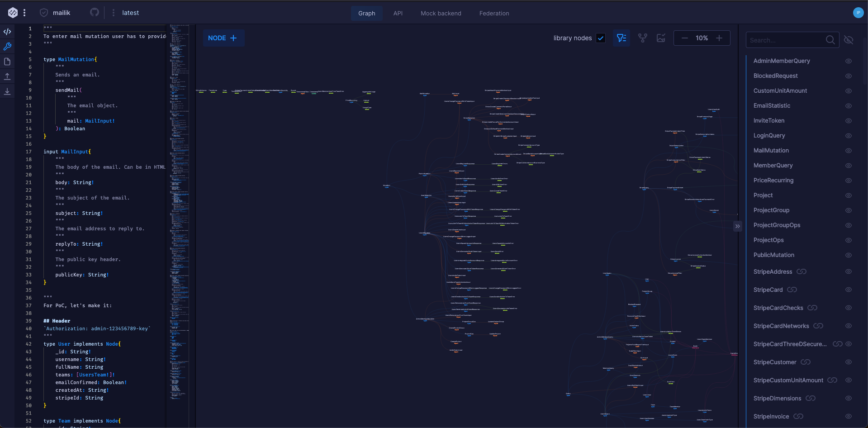Open the three-dot menu beside the logo

click(x=24, y=13)
